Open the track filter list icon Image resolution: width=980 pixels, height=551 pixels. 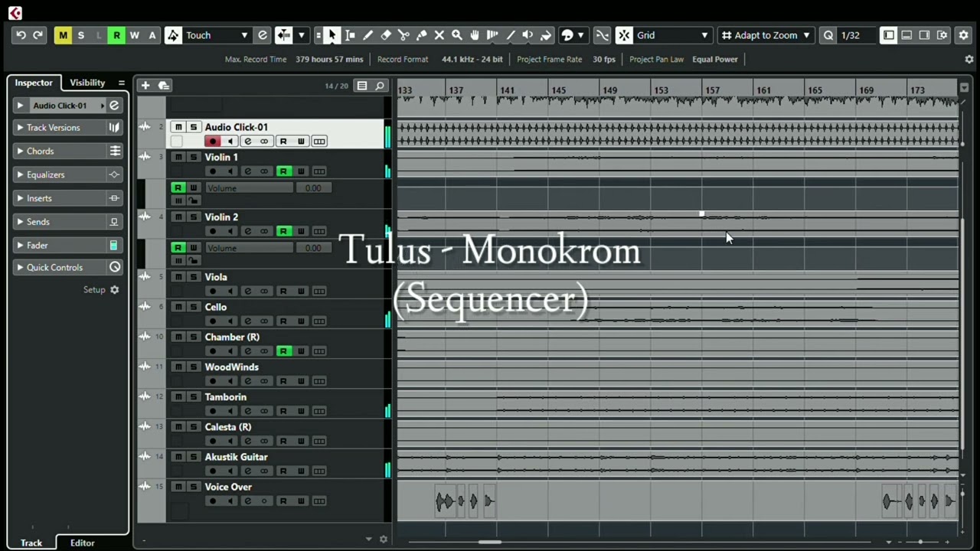pos(362,86)
